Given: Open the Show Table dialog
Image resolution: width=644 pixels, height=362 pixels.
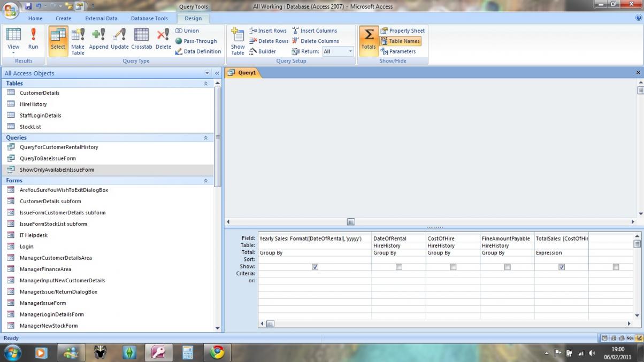Looking at the screenshot, I should click(237, 41).
